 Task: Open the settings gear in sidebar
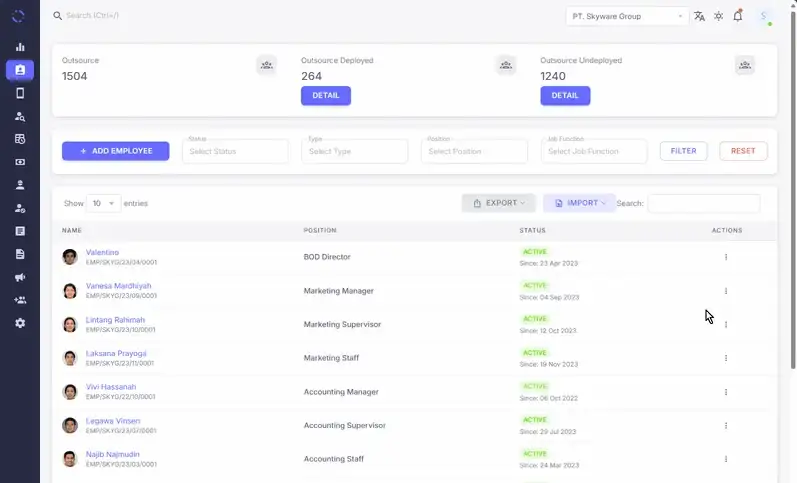coord(20,323)
